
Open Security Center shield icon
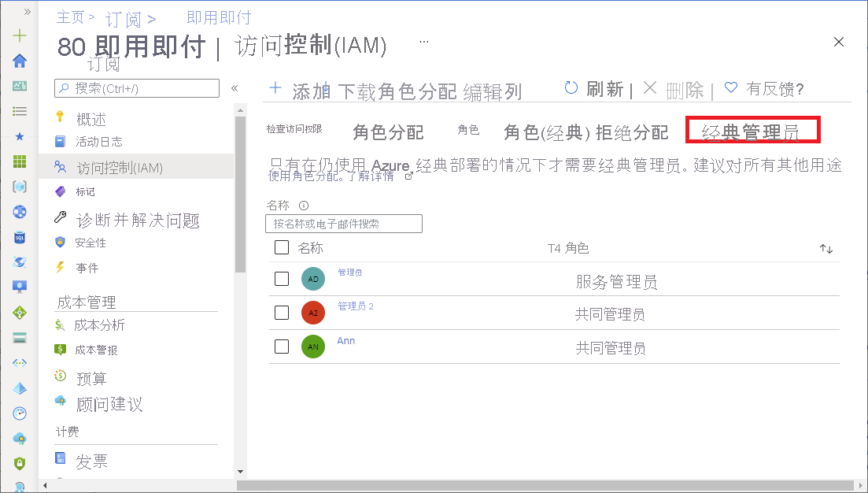pyautogui.click(x=20, y=463)
